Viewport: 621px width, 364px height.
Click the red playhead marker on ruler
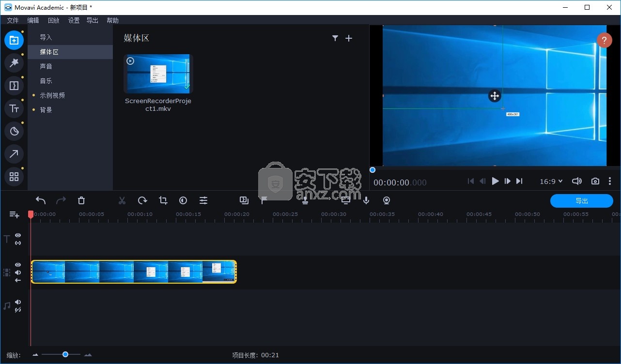(x=31, y=214)
